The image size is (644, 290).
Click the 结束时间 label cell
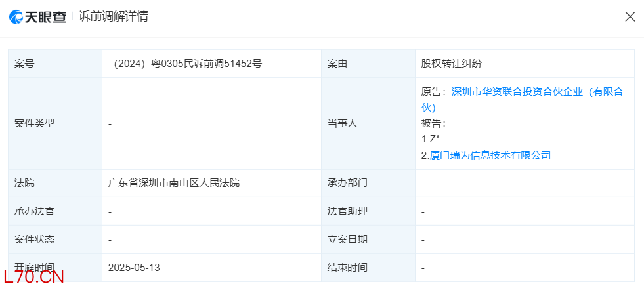[x=347, y=268]
